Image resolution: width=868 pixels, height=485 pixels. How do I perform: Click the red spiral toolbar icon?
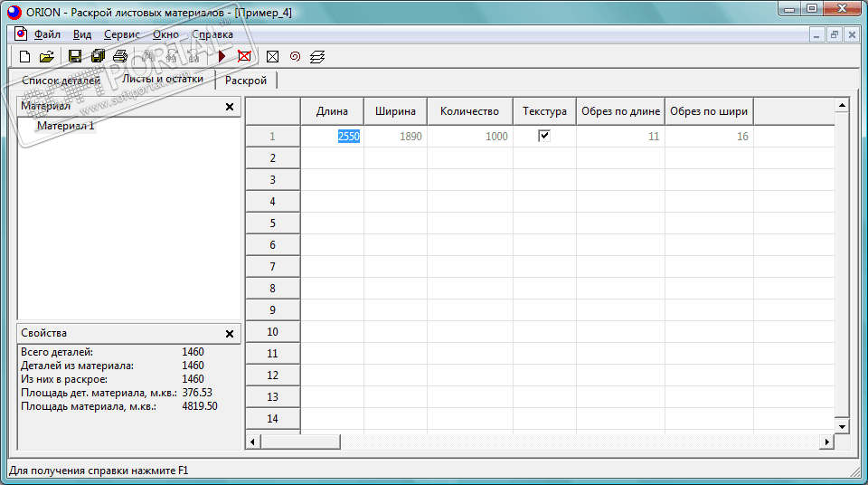coord(295,56)
